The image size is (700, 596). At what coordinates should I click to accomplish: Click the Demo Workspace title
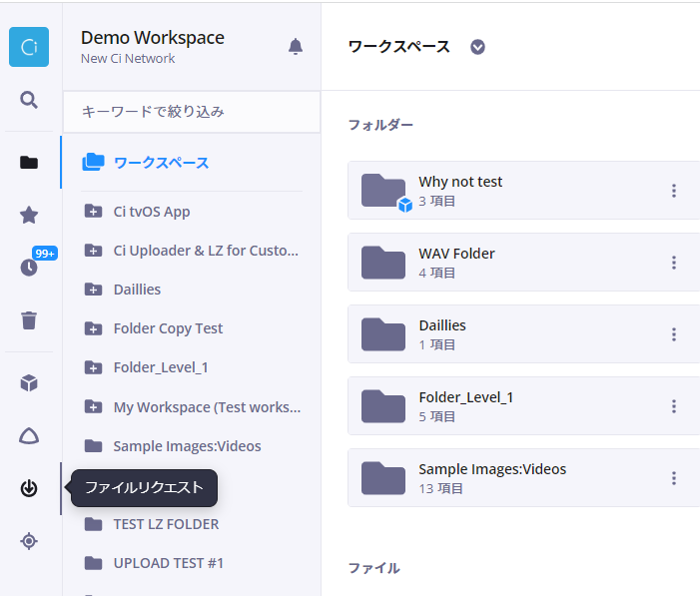click(x=153, y=38)
